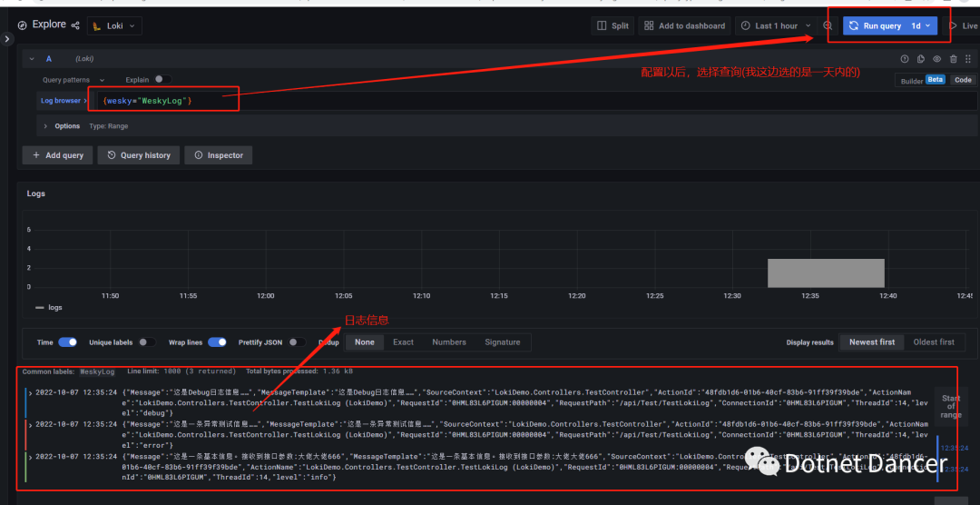Click the Run query button

click(x=875, y=25)
